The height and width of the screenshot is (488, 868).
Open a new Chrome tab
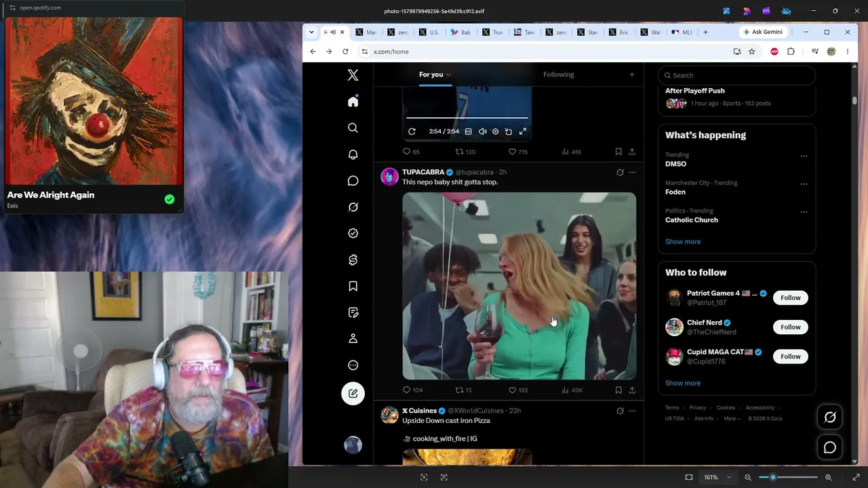(705, 32)
